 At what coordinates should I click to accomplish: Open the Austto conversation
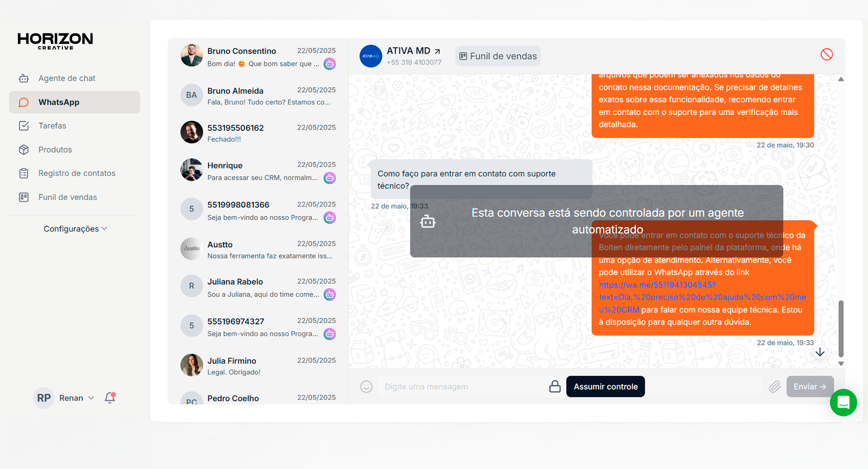(x=258, y=249)
